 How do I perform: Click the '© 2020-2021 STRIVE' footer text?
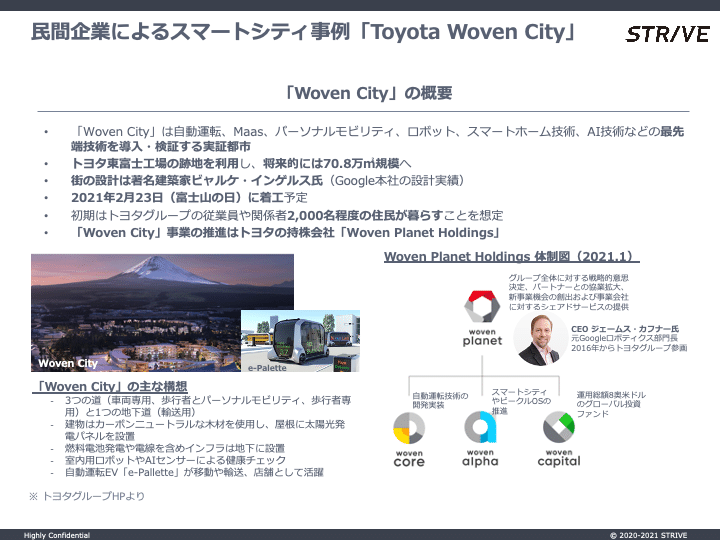[648, 535]
